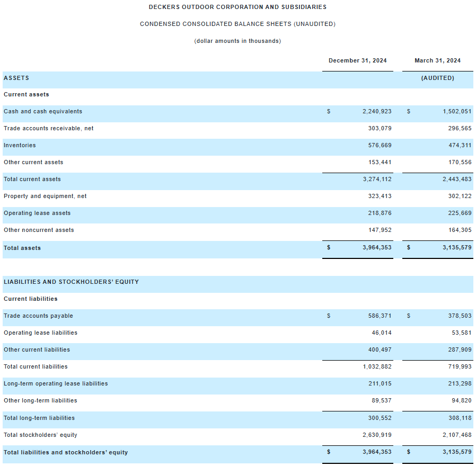Click property value 302,122
This screenshot has height=466, width=476.
coord(460,196)
